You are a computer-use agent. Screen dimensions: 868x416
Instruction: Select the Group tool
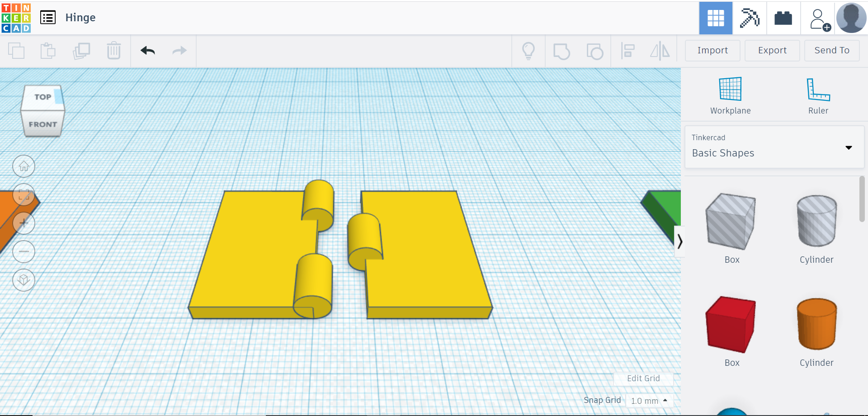point(562,51)
